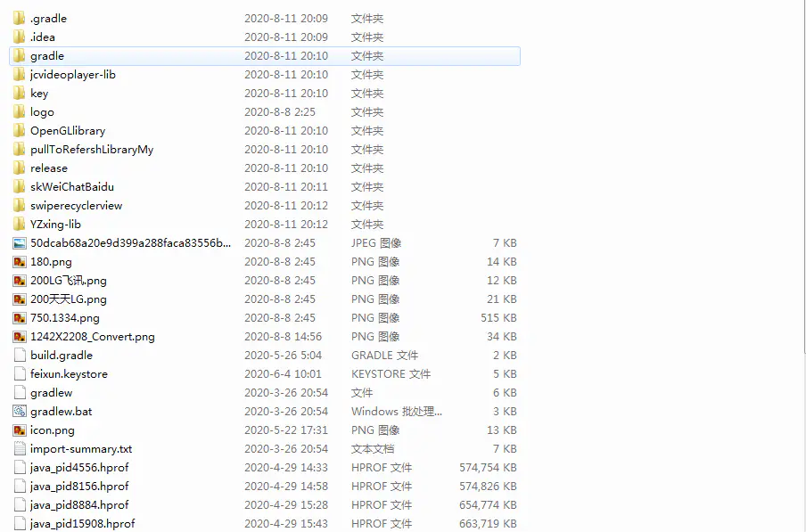
Task: Click the build.gradle file icon
Action: point(20,356)
